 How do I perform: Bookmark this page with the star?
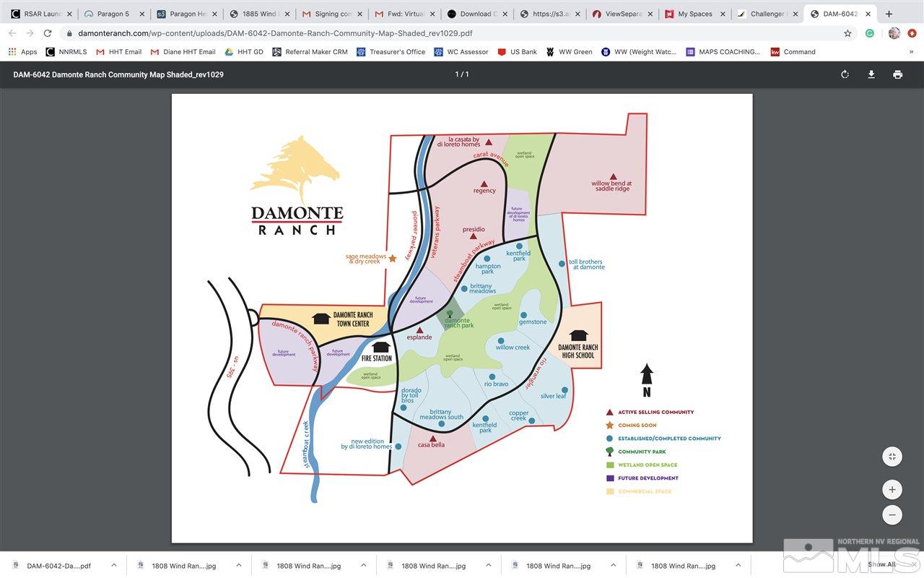pos(847,33)
